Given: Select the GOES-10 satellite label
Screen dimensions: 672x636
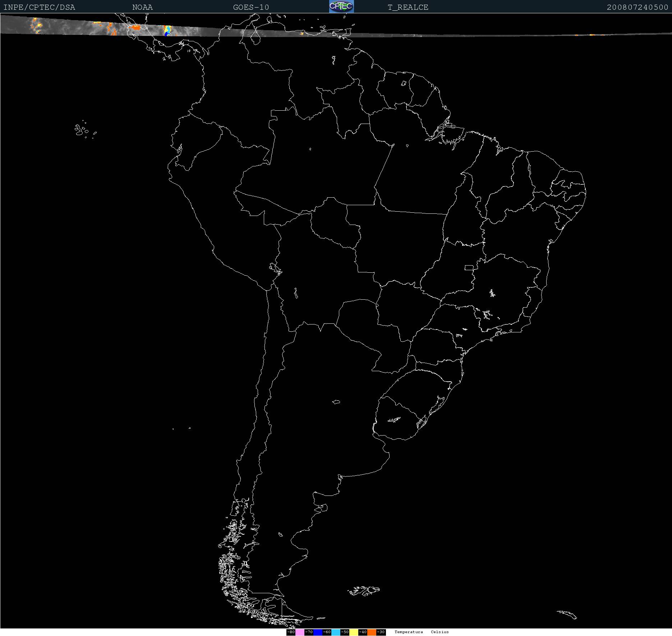Looking at the screenshot, I should [x=251, y=7].
